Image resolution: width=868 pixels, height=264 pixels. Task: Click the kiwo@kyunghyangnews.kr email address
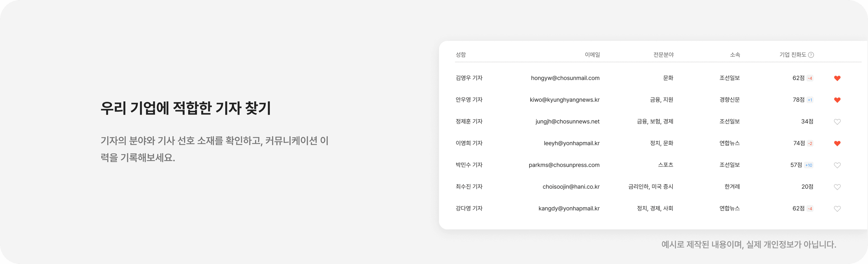[x=564, y=100]
